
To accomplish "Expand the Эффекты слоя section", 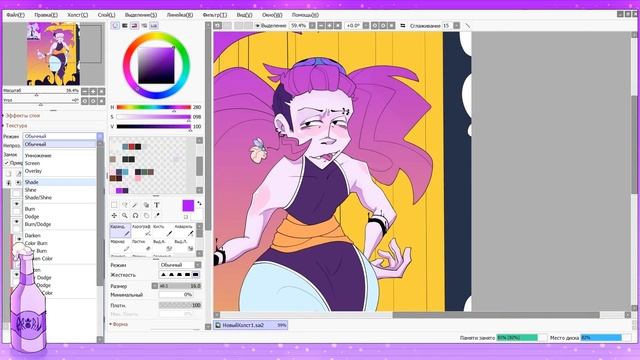I will pos(23,116).
